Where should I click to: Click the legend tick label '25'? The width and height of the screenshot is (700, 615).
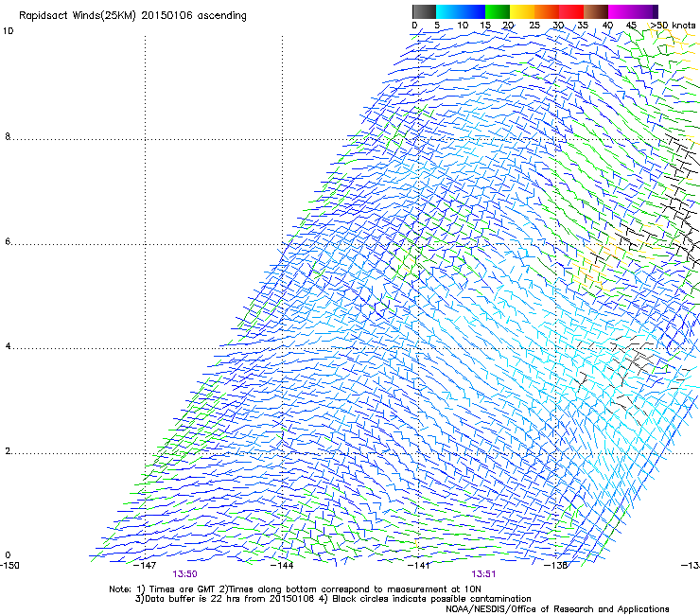[x=534, y=25]
